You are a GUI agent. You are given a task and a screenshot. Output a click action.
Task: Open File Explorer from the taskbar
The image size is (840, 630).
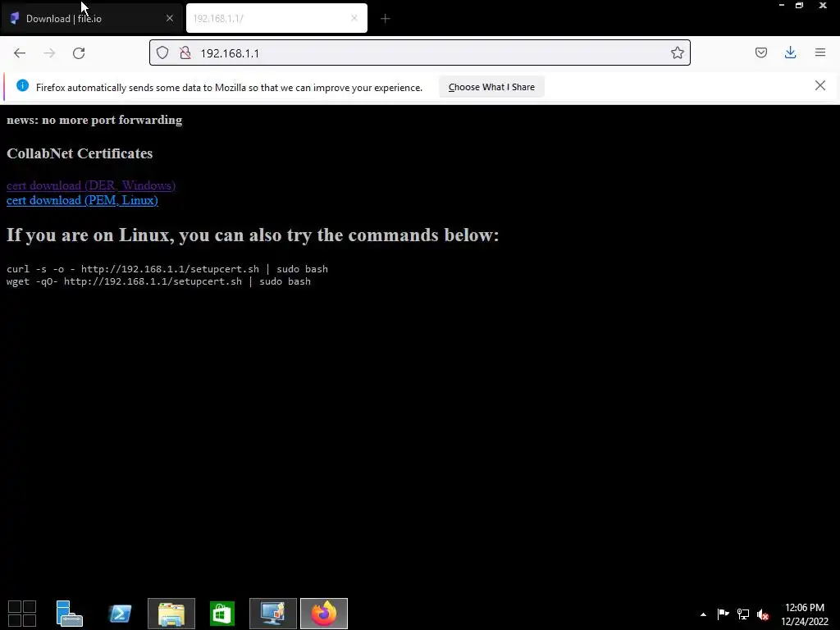[x=171, y=614]
